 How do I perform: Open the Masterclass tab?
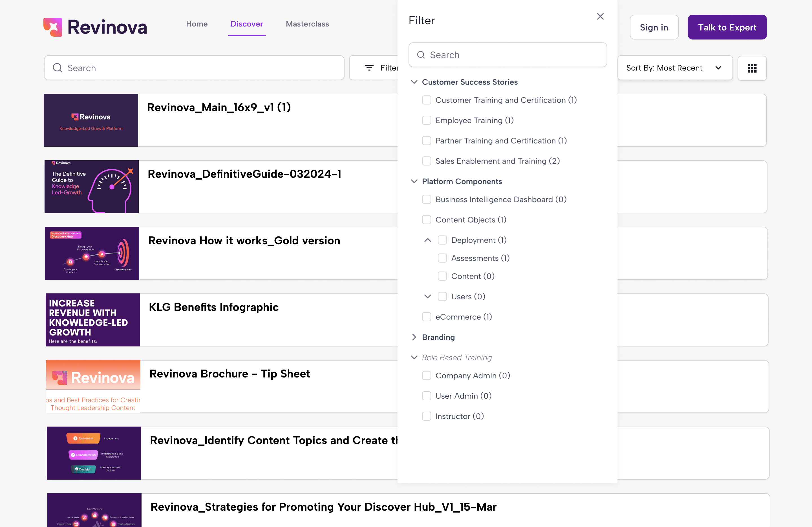(x=307, y=24)
